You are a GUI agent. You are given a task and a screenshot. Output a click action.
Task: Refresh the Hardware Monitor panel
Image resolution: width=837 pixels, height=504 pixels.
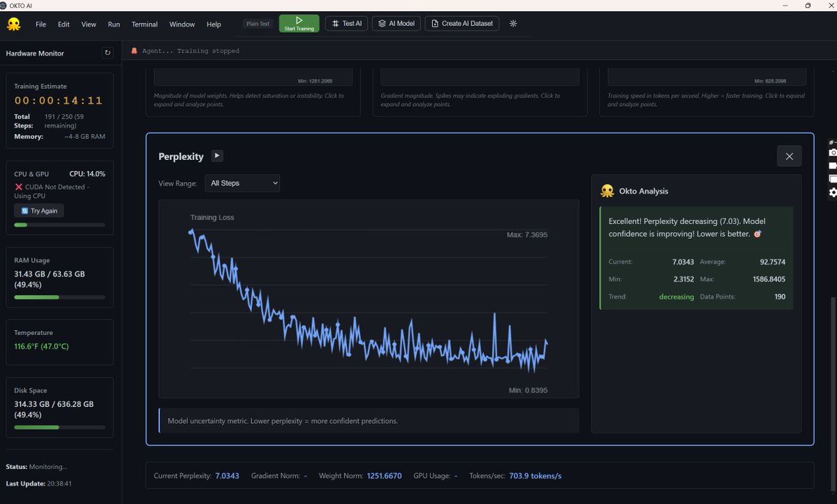click(x=108, y=52)
